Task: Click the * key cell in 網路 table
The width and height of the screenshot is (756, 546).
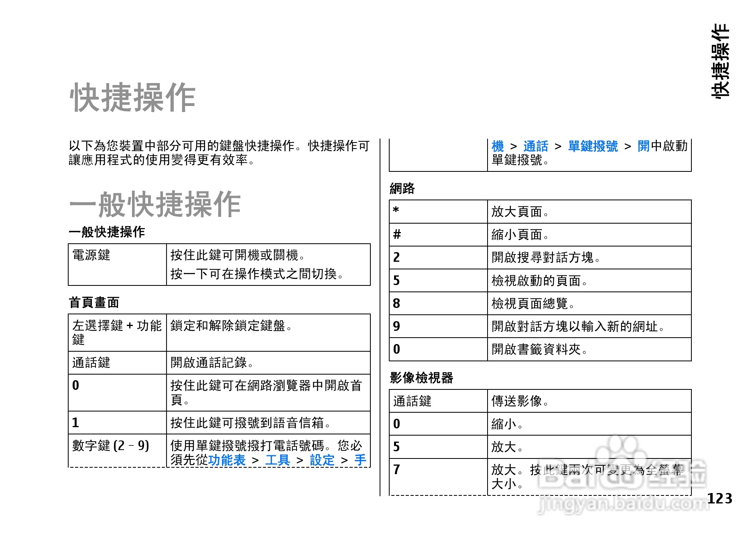Action: (438, 212)
